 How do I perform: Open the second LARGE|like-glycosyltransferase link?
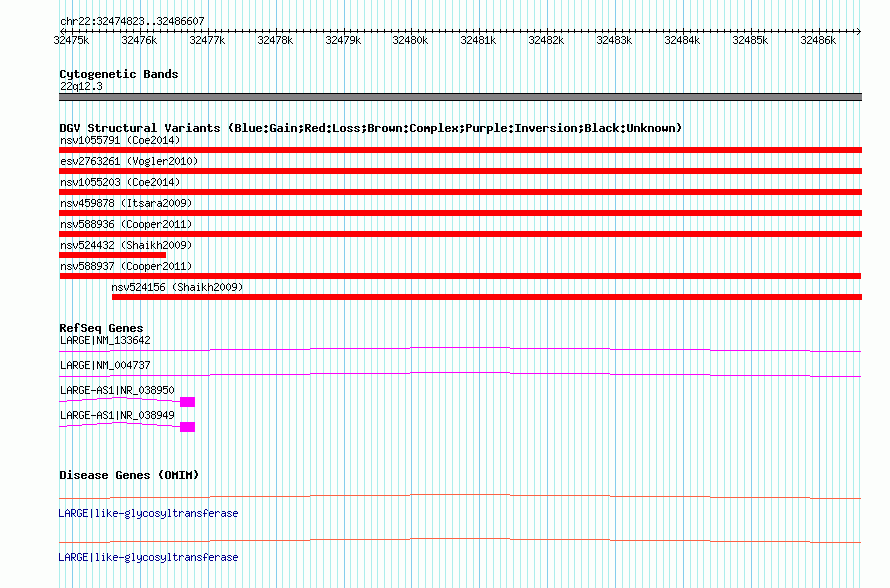pos(148,557)
